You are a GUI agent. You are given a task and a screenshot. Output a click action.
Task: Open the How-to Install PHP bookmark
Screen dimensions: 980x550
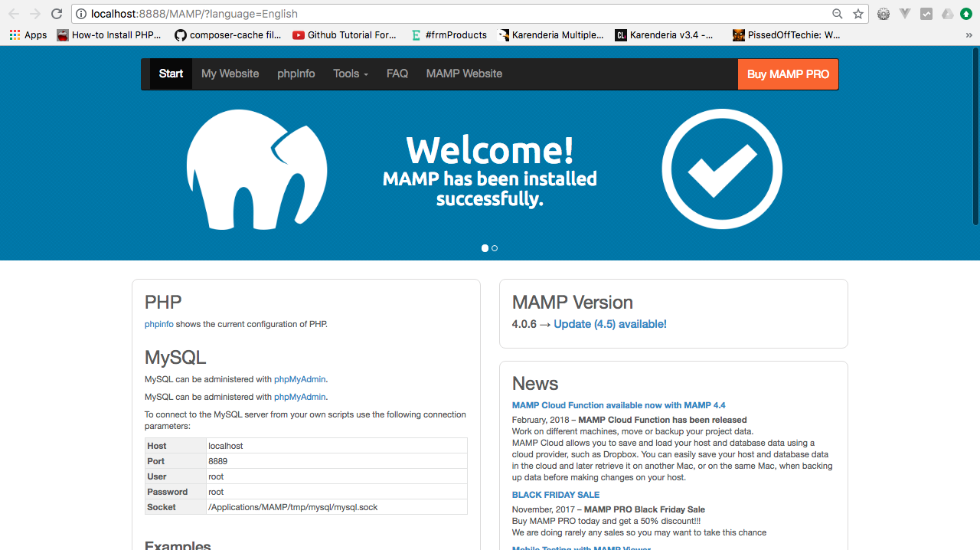[109, 34]
